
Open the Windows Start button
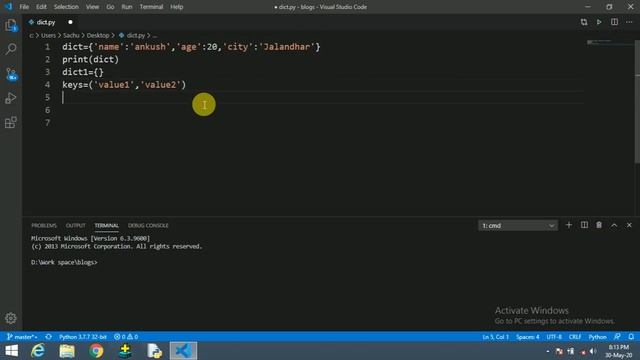click(11, 351)
